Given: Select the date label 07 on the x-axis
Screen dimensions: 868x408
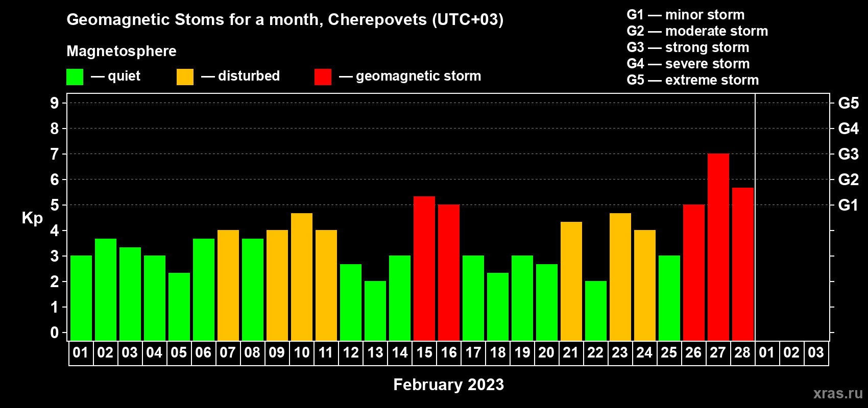Looking at the screenshot, I should (x=228, y=353).
